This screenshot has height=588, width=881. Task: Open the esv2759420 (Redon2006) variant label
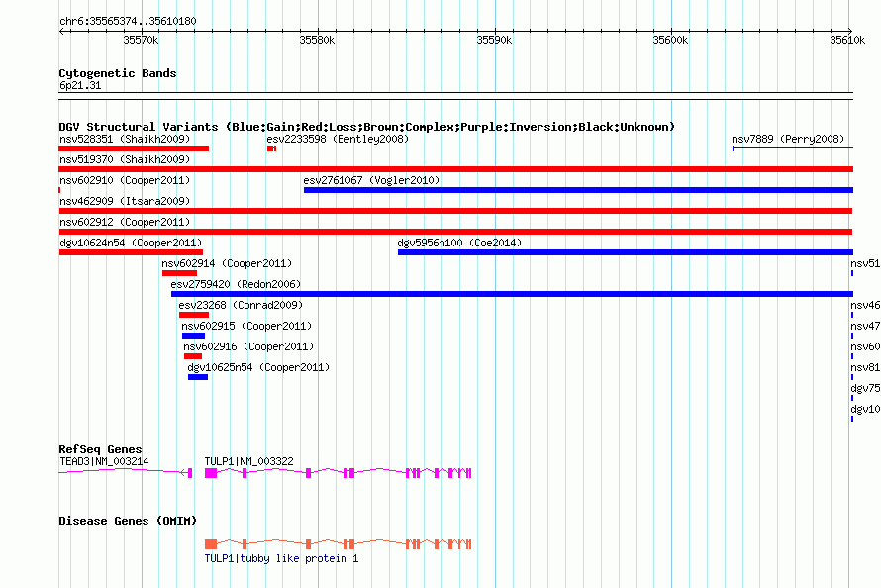pyautogui.click(x=236, y=284)
